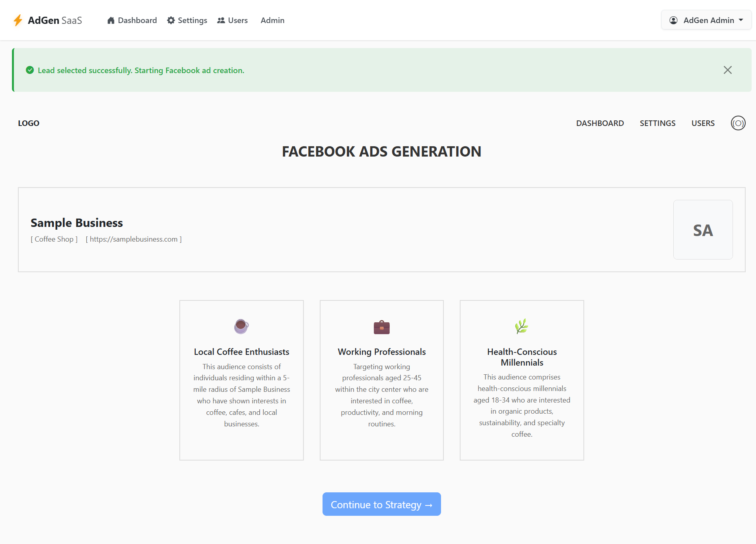Click the AdGen lightning bolt logo icon
The width and height of the screenshot is (756, 544).
18,20
